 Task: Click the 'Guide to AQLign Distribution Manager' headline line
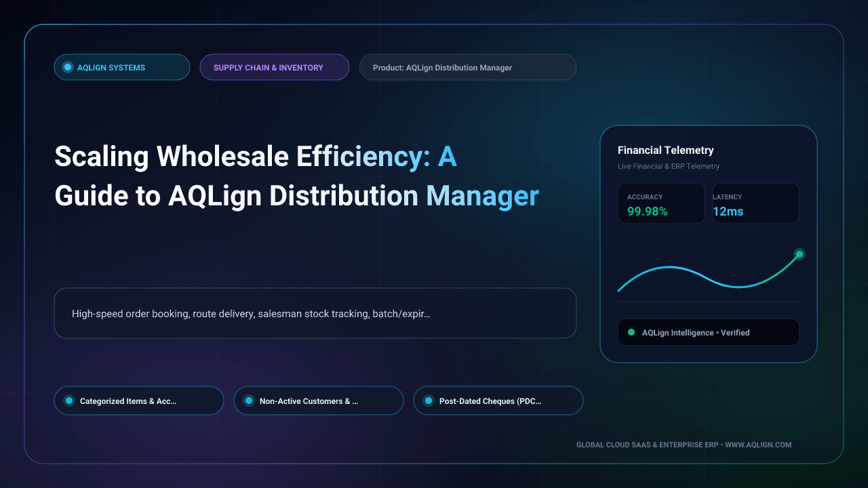[297, 196]
